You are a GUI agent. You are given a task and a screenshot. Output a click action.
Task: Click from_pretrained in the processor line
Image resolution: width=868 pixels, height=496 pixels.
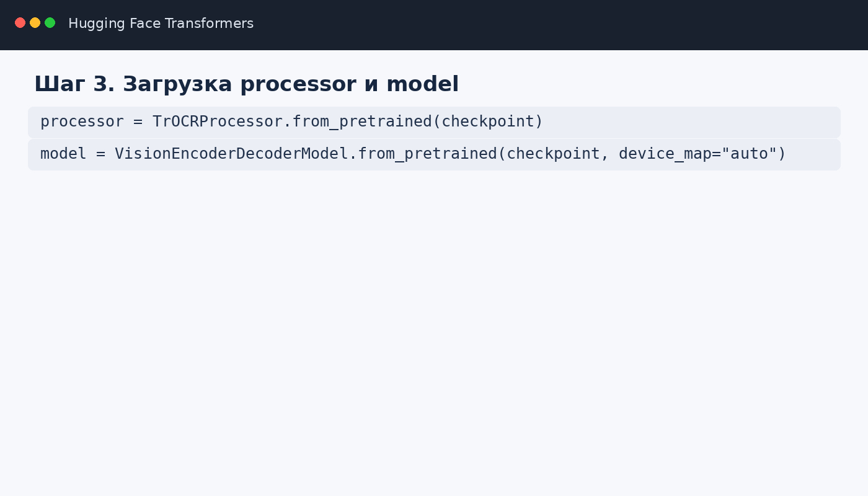(361, 122)
